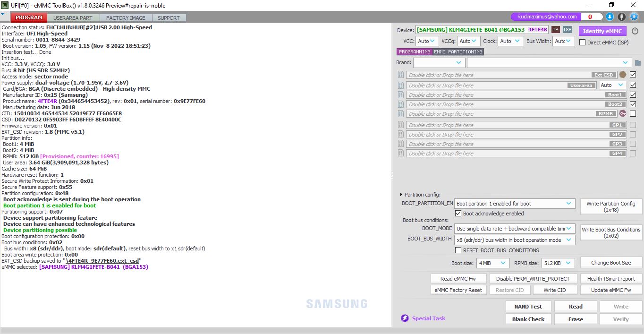Click the file icon left of GP1 field
This screenshot has width=644, height=334.
click(x=401, y=125)
